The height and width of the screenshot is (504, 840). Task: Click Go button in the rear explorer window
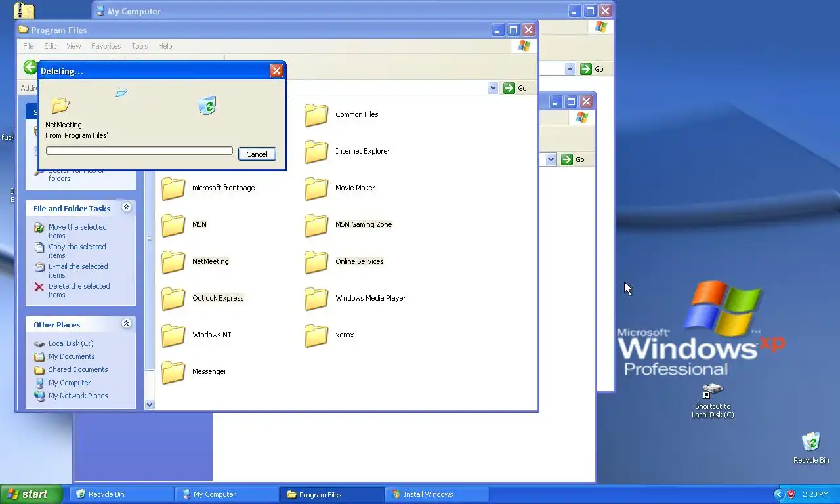point(574,159)
